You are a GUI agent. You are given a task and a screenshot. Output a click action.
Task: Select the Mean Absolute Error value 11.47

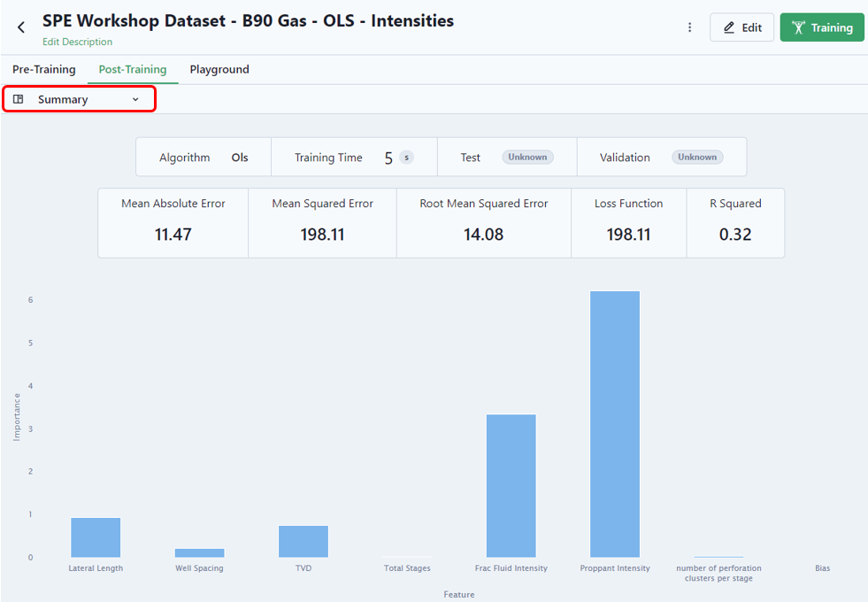point(173,235)
